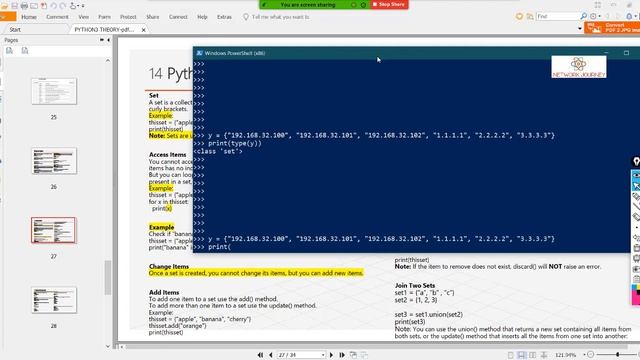Select page 28 thumbnail
Image resolution: width=640 pixels, height=360 pixels.
point(54,300)
